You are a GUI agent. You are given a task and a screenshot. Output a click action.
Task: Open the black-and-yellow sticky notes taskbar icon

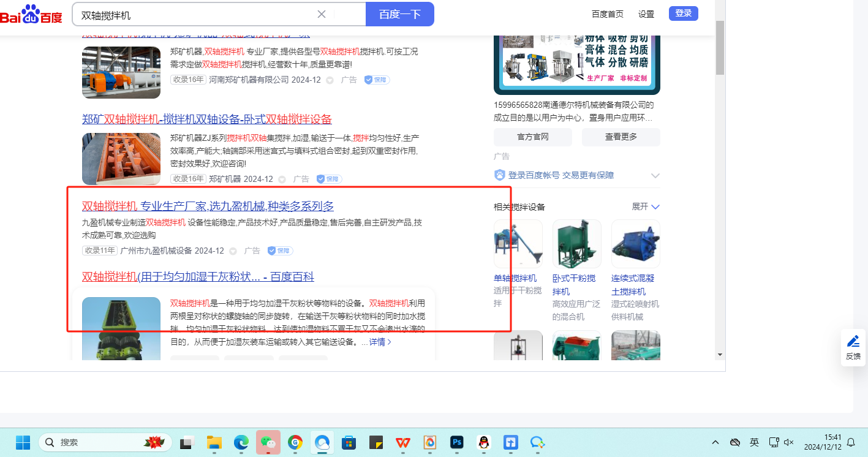pyautogui.click(x=376, y=442)
